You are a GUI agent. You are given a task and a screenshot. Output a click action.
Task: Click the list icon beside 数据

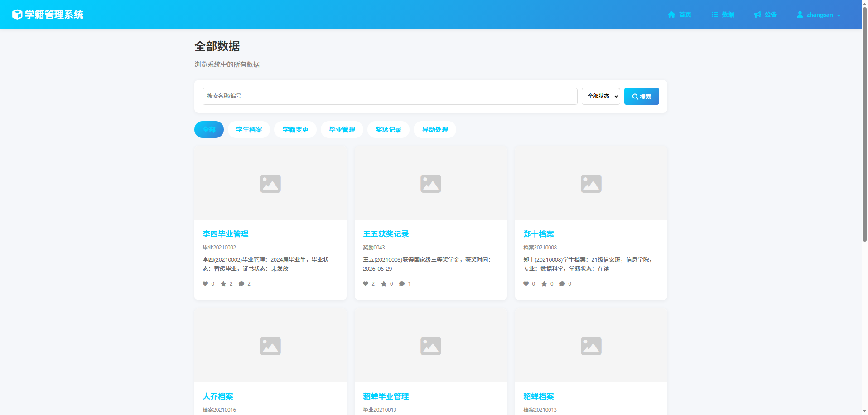(714, 15)
